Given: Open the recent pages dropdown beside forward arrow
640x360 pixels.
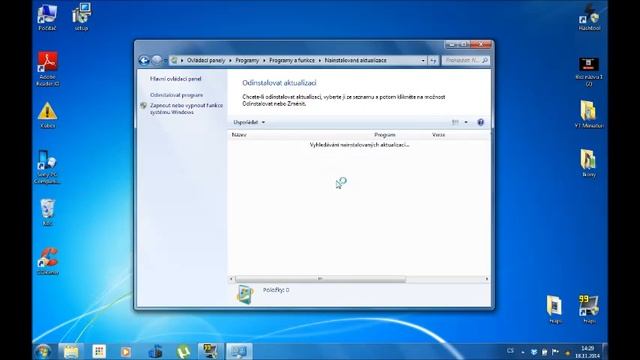Looking at the screenshot, I should click(x=165, y=61).
